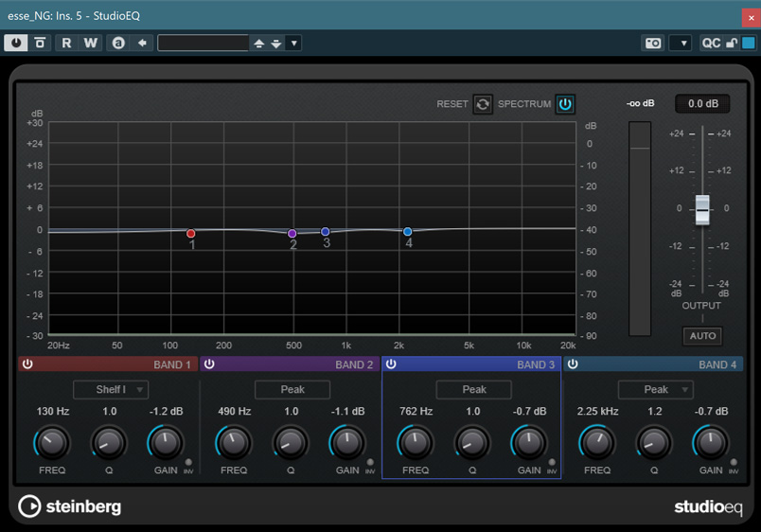Click the Output gain fader handle
The width and height of the screenshot is (761, 532).
click(702, 210)
